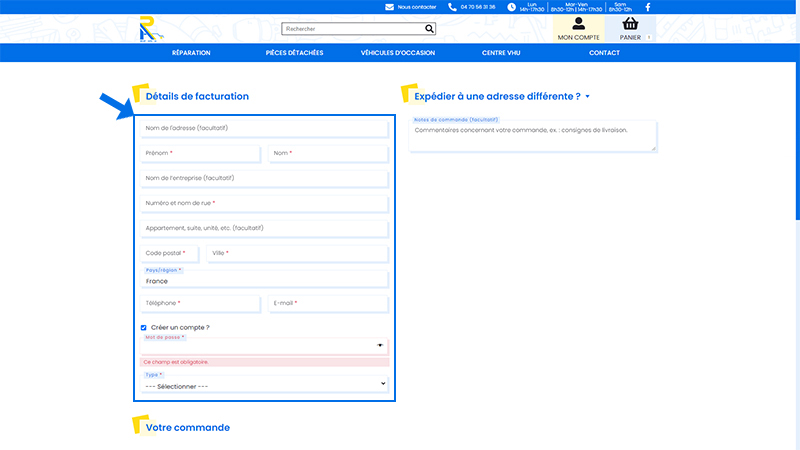Viewport: 800px width, 450px height.
Task: Show password with the eye icon
Action: point(380,345)
